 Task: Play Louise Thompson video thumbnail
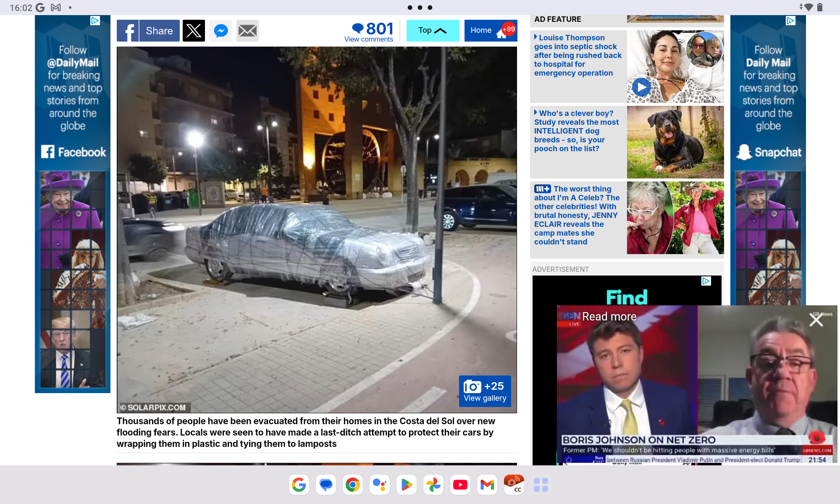click(x=641, y=87)
